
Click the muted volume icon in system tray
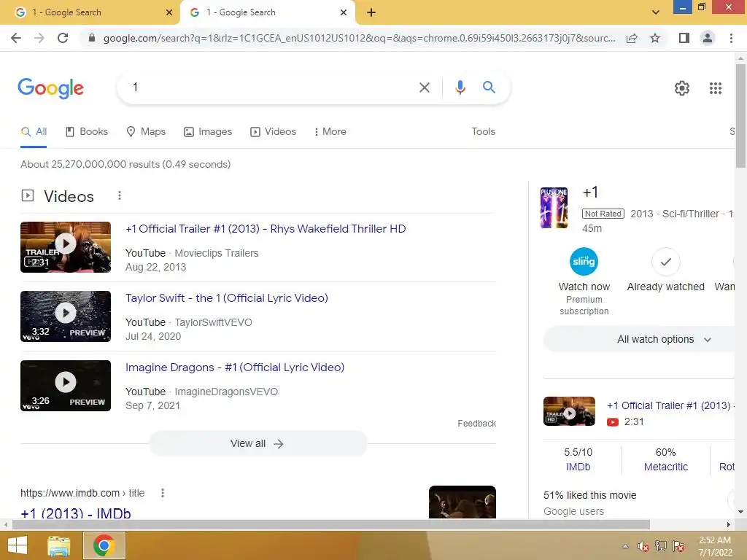643,547
